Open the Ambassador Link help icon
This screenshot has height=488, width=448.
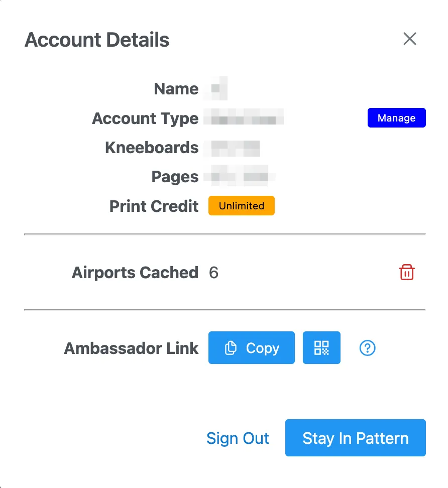(368, 348)
